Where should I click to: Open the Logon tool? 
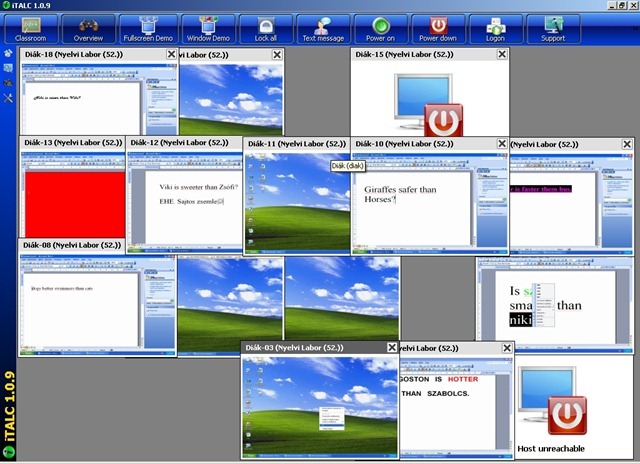495,28
